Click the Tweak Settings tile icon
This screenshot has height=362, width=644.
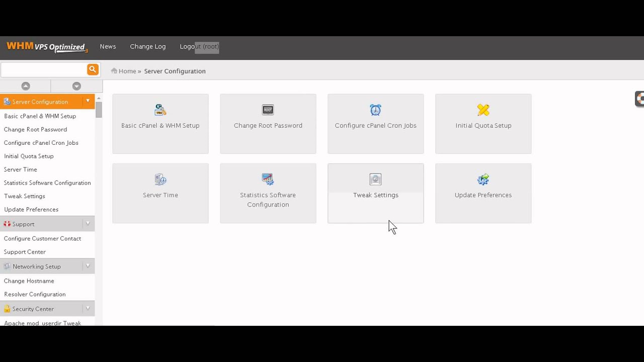point(375,179)
